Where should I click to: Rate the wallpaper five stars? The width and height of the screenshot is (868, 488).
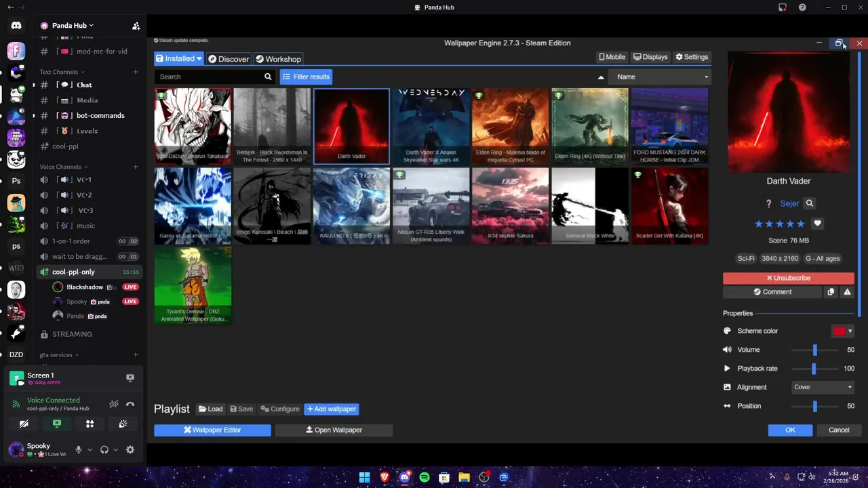[801, 224]
